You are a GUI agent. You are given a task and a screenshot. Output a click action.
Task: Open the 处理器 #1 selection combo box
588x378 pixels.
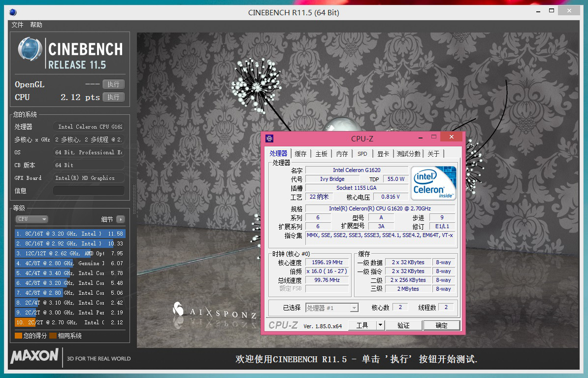[332, 308]
